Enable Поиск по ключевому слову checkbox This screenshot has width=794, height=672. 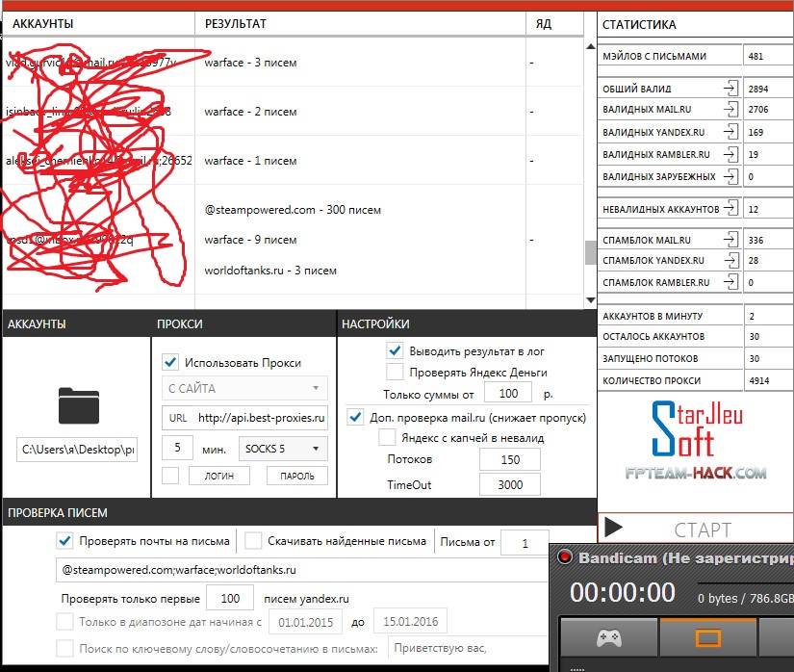click(x=64, y=648)
